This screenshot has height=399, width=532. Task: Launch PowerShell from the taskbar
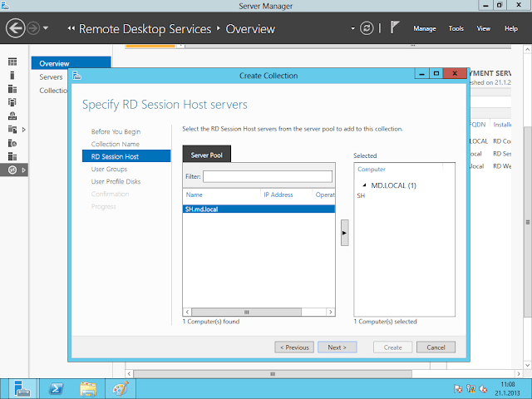tap(55, 387)
